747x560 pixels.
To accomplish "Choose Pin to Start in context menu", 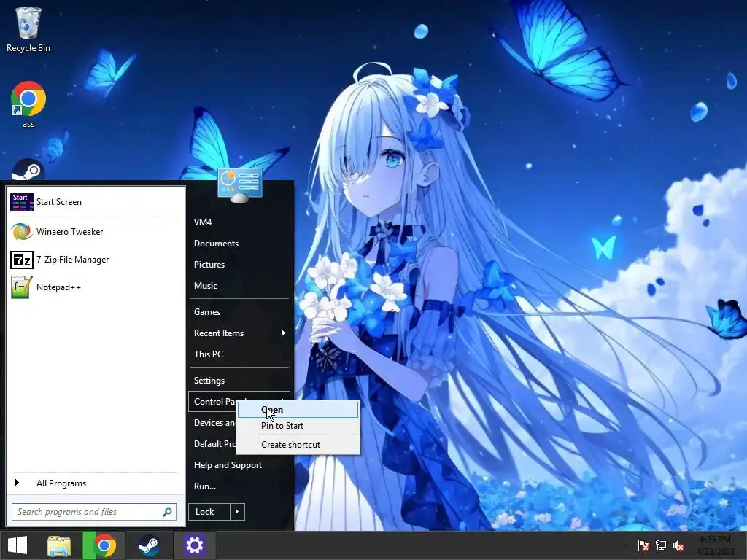I will pos(298,426).
